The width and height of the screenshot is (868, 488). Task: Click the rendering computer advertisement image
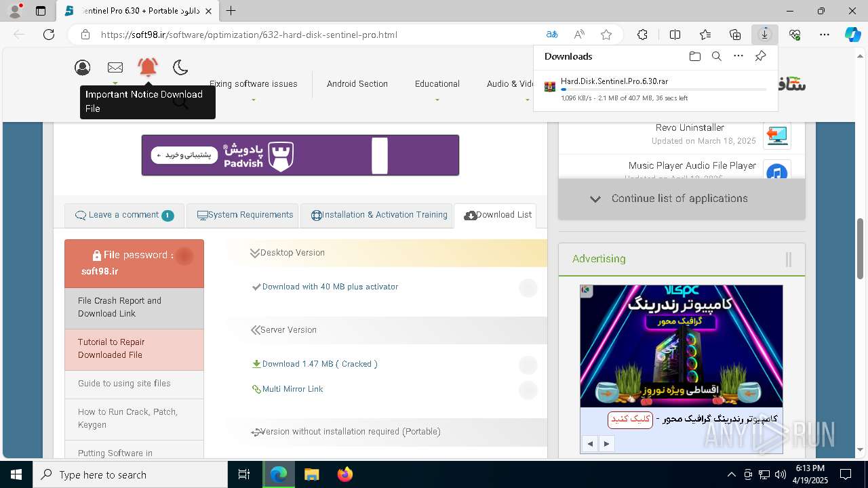681,346
